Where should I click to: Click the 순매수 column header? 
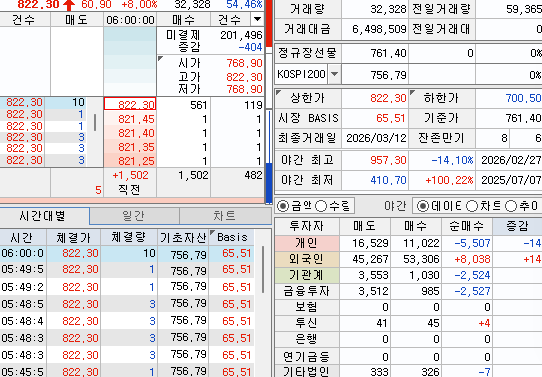(x=467, y=226)
